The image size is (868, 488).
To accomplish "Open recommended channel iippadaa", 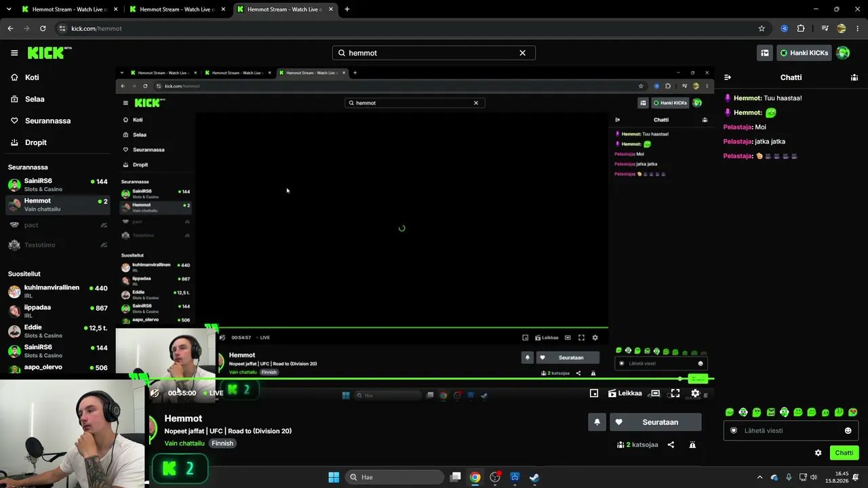I will click(58, 311).
